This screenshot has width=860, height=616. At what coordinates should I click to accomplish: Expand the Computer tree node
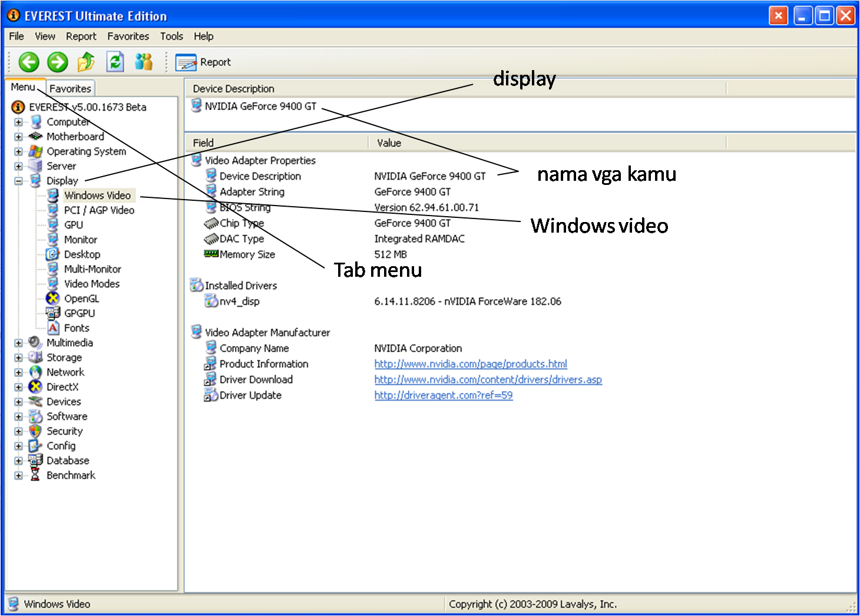pyautogui.click(x=18, y=122)
